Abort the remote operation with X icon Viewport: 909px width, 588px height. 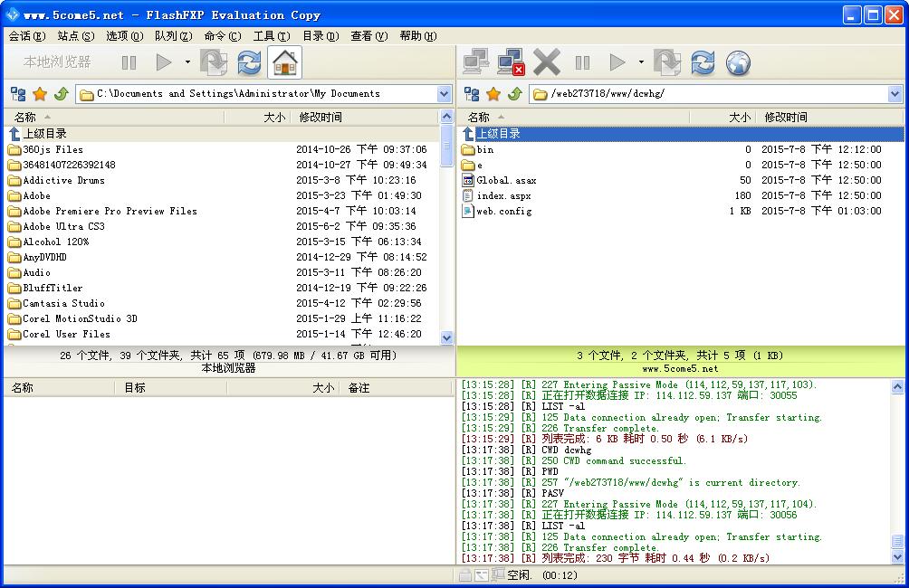tap(547, 62)
